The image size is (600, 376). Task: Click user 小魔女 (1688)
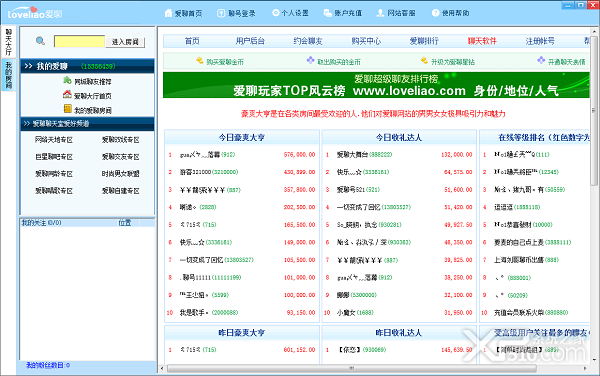355,313
